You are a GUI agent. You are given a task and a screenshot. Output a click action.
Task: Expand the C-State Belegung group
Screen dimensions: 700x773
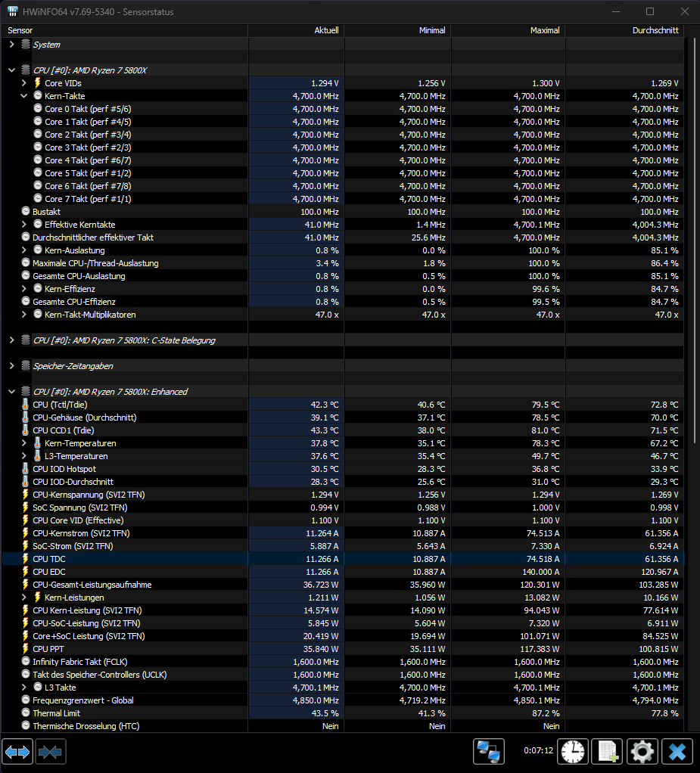[x=12, y=340]
